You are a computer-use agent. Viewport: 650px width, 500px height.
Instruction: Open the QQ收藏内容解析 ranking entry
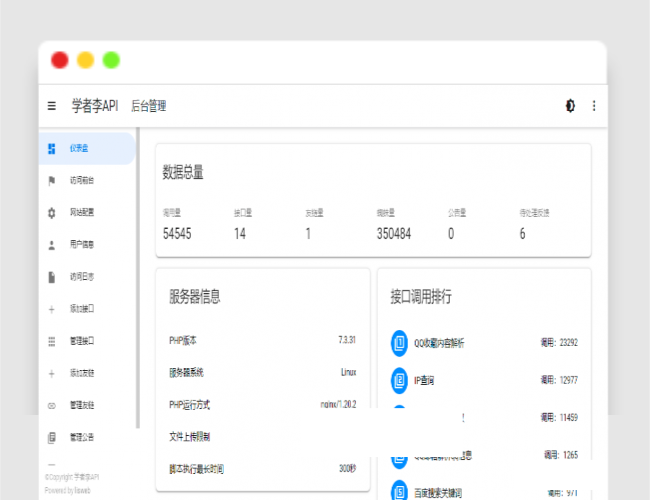pyautogui.click(x=439, y=343)
